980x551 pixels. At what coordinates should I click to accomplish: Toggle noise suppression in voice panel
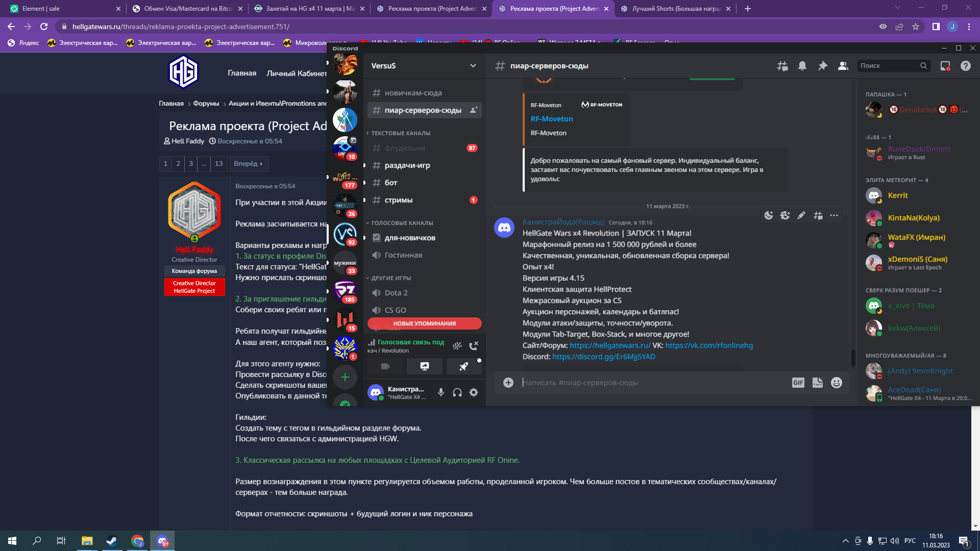pyautogui.click(x=457, y=346)
